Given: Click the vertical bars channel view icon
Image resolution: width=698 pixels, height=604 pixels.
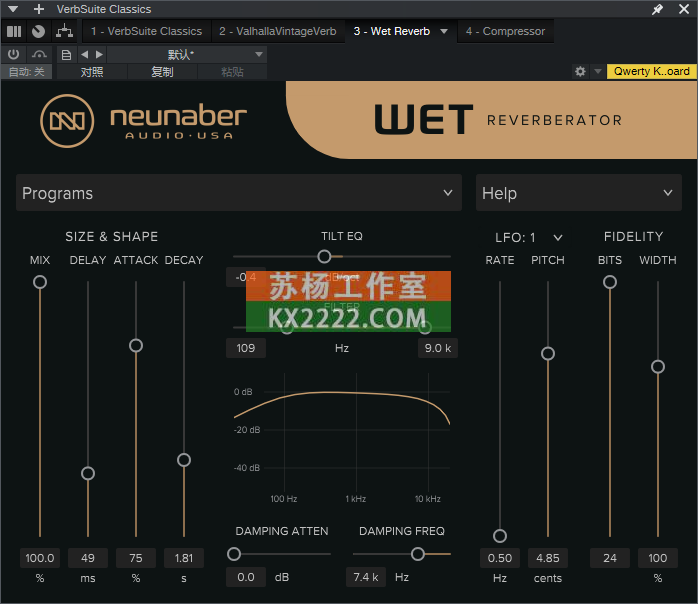Looking at the screenshot, I should 14,31.
